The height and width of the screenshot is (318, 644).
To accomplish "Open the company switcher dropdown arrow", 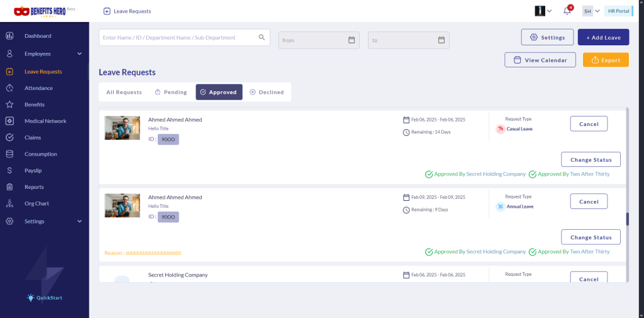I will [549, 11].
